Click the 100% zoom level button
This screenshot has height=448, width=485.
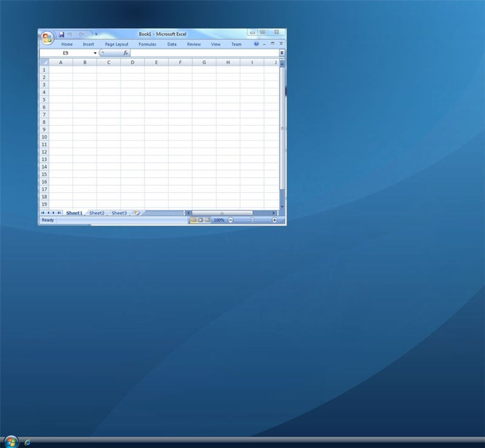click(219, 220)
